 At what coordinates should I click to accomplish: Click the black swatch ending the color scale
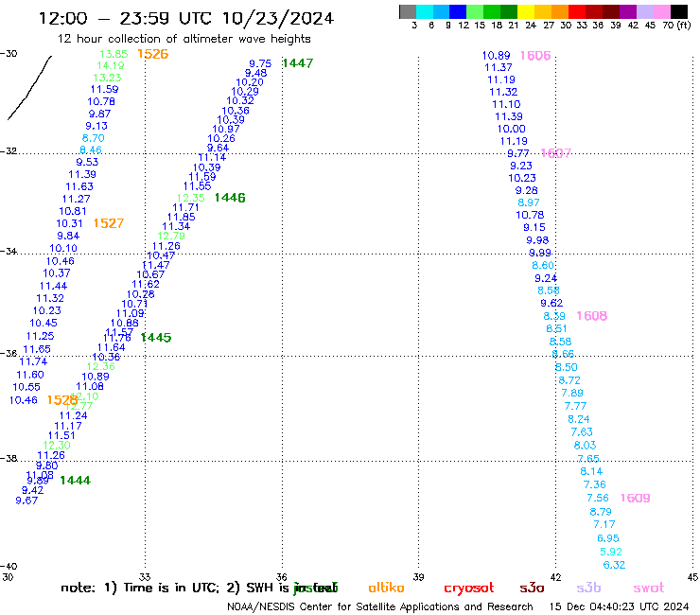[x=679, y=11]
